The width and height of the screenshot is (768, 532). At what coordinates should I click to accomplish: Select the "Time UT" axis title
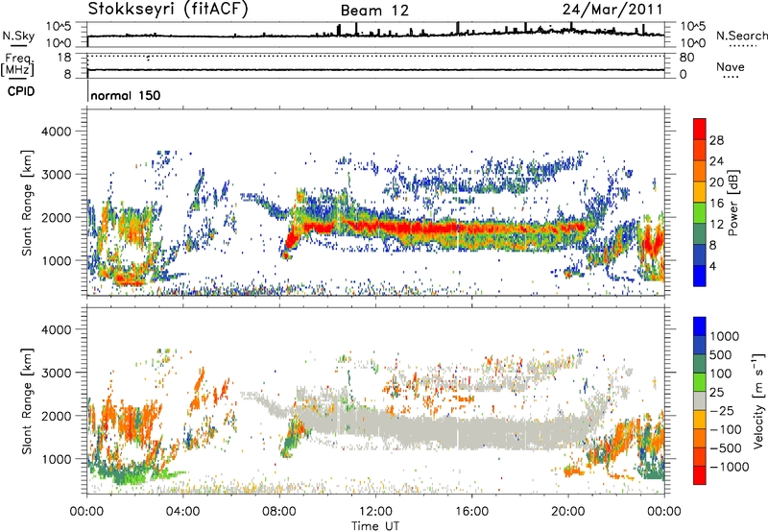[375, 526]
